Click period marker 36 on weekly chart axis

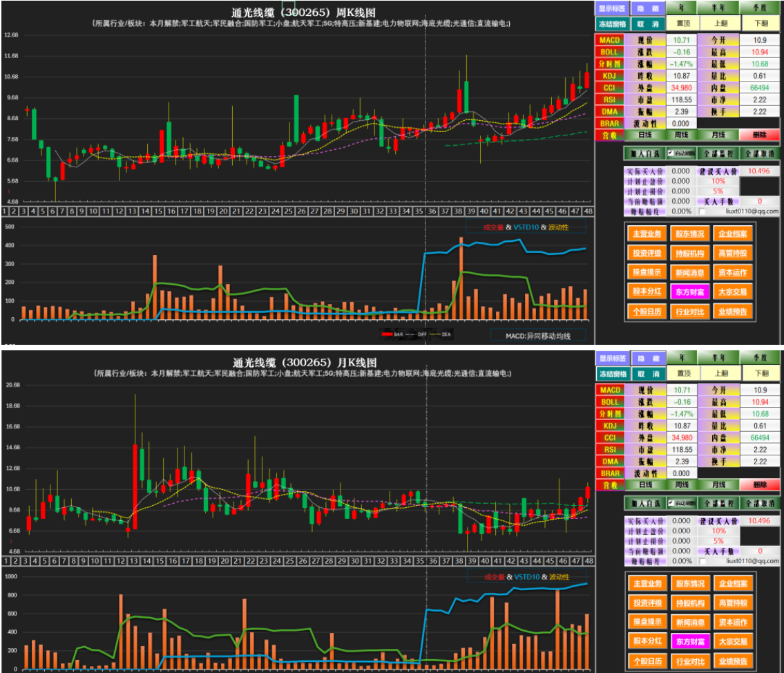coord(432,211)
